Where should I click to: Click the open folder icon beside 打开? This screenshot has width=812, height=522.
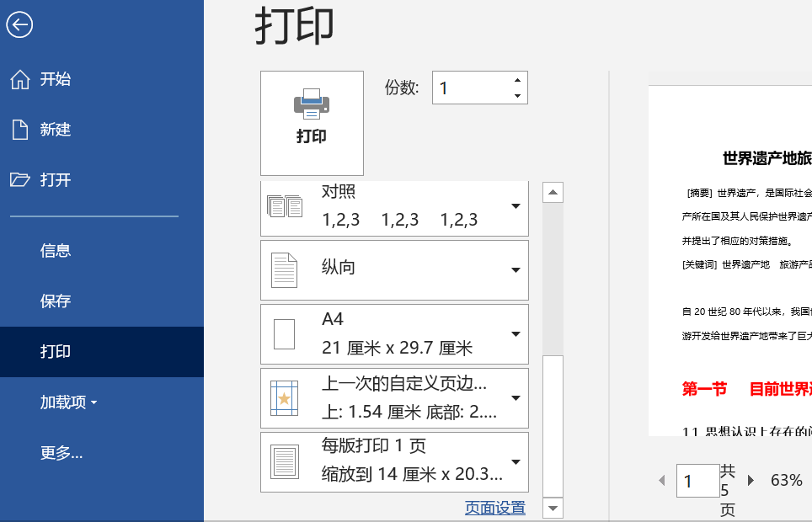pos(19,179)
